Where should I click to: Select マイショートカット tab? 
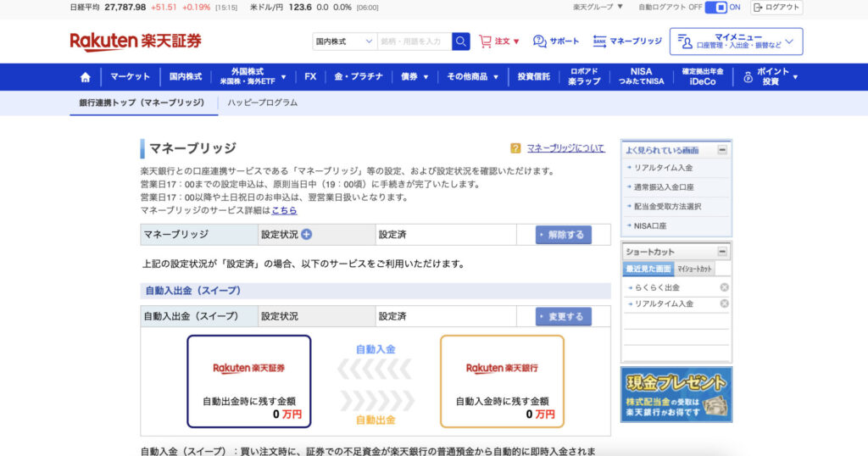(x=695, y=269)
